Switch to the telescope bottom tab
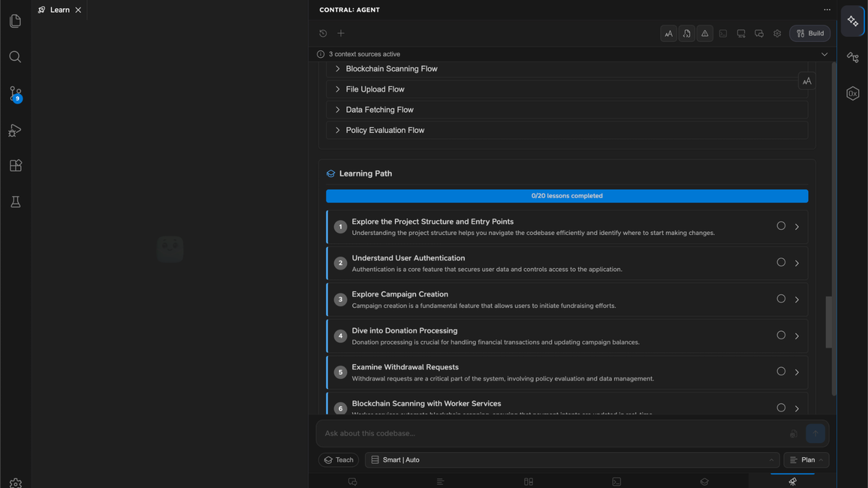Viewport: 868px width, 488px height. (793, 481)
